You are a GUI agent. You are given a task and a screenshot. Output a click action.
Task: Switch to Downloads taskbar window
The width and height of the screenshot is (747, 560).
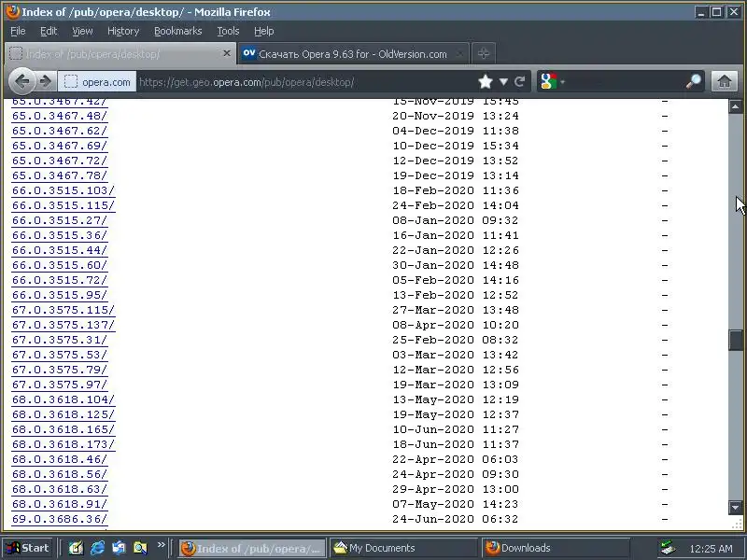point(556,548)
